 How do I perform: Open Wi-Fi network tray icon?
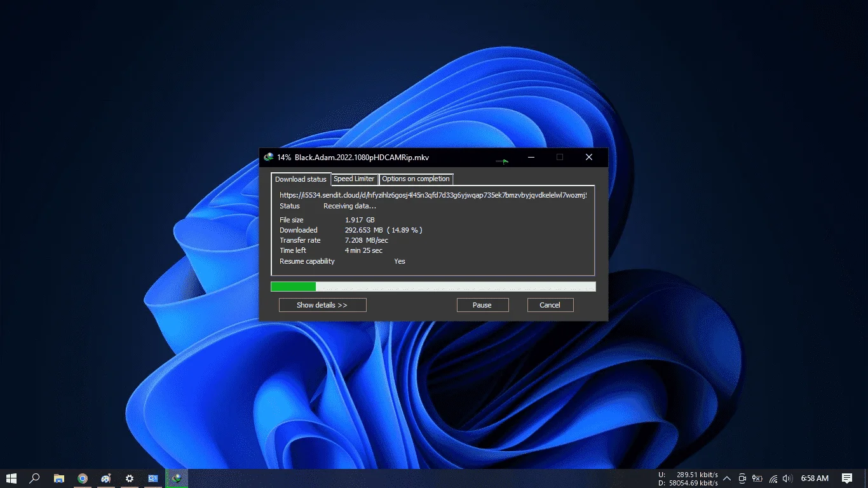pos(773,478)
